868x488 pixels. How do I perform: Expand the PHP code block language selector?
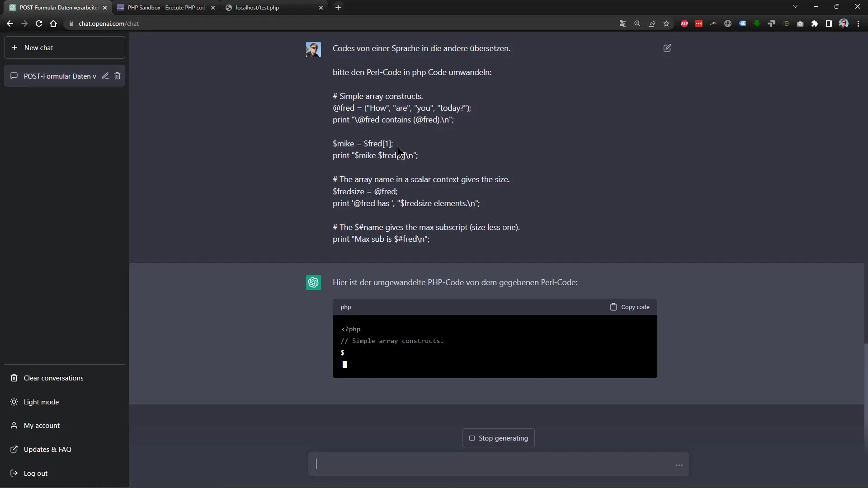click(345, 306)
